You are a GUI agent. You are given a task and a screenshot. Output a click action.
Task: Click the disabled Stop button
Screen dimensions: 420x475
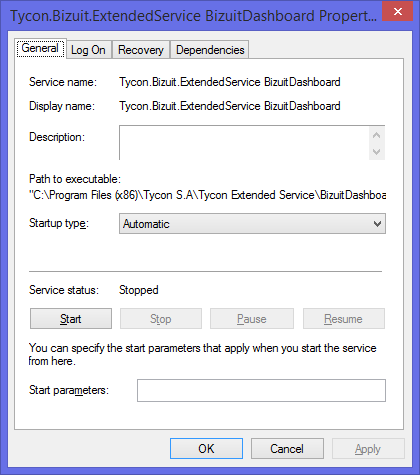161,319
